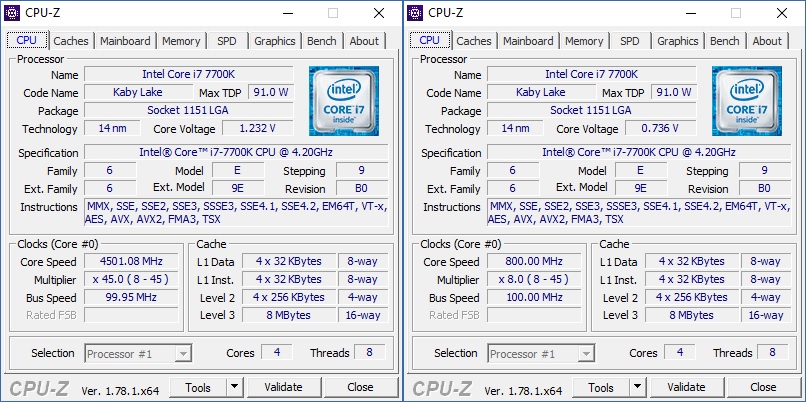Click Intel Core i7 logo in left window

click(344, 101)
